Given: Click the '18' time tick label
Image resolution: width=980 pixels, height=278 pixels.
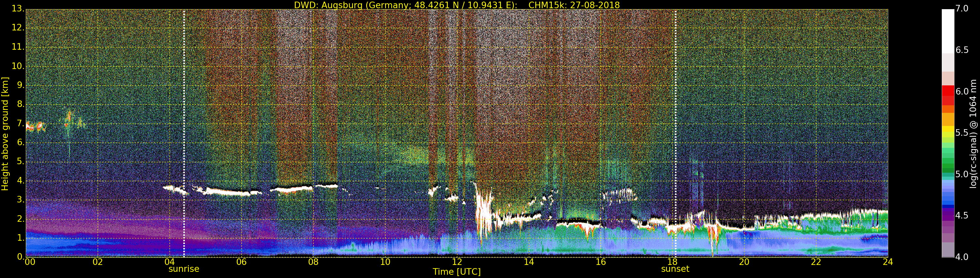Looking at the screenshot, I should point(673,262).
